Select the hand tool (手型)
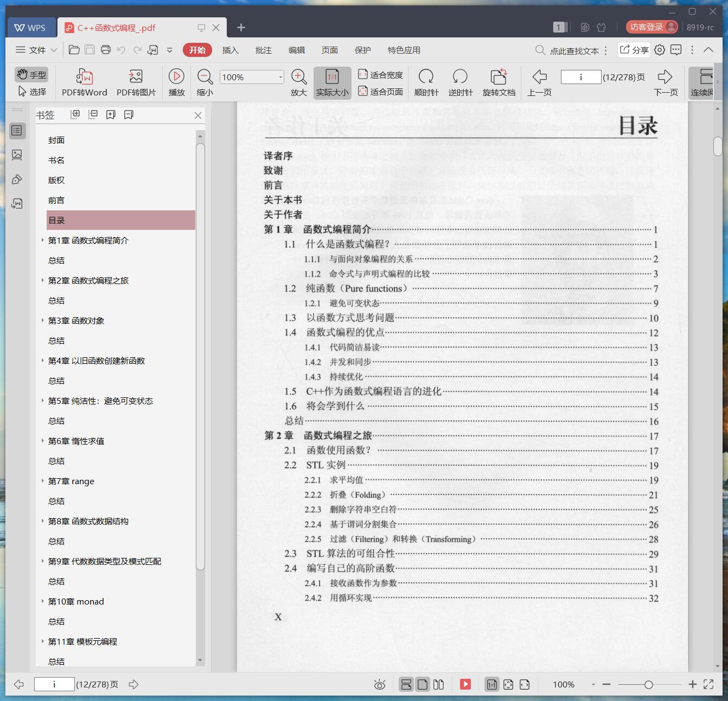Screen dimensions: 728x701 31,75
